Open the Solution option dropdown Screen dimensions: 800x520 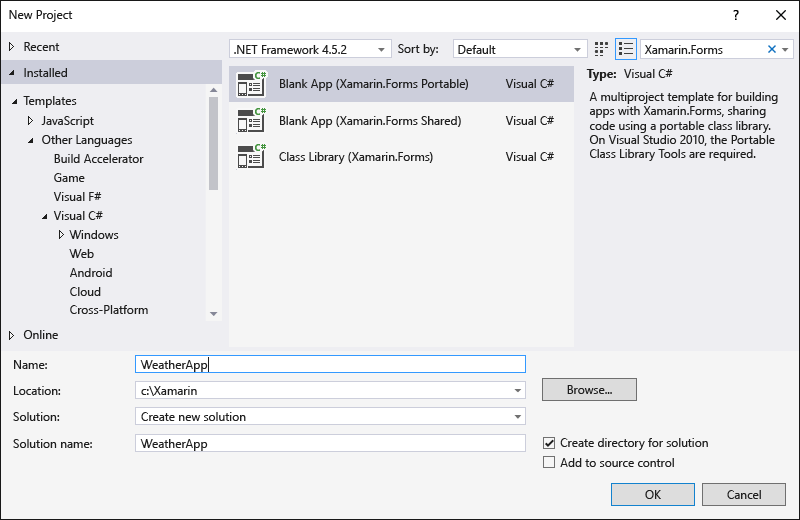[517, 417]
